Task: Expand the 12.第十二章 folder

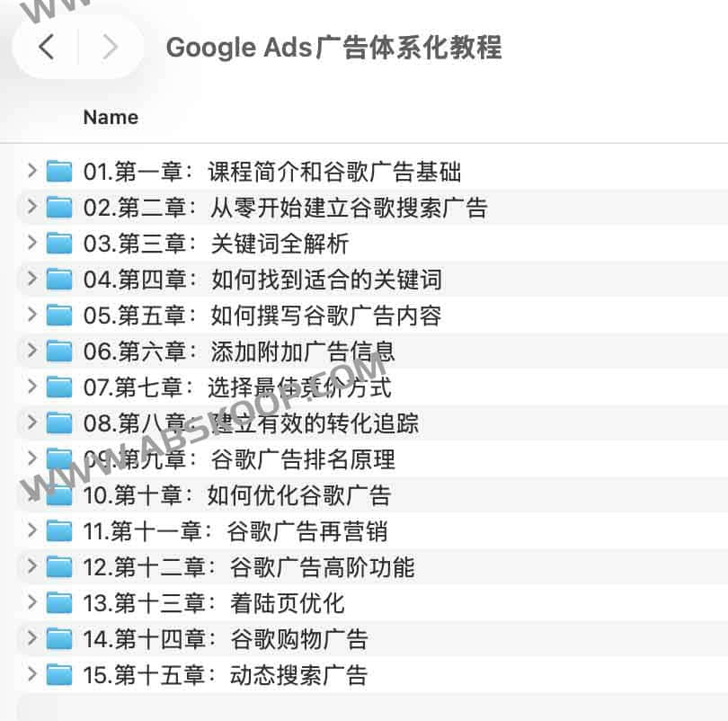Action: [31, 566]
